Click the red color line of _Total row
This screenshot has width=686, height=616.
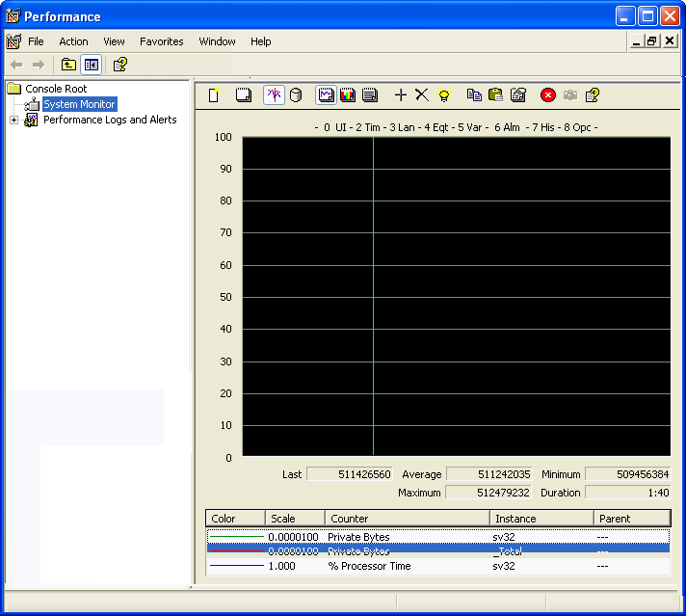[237, 550]
